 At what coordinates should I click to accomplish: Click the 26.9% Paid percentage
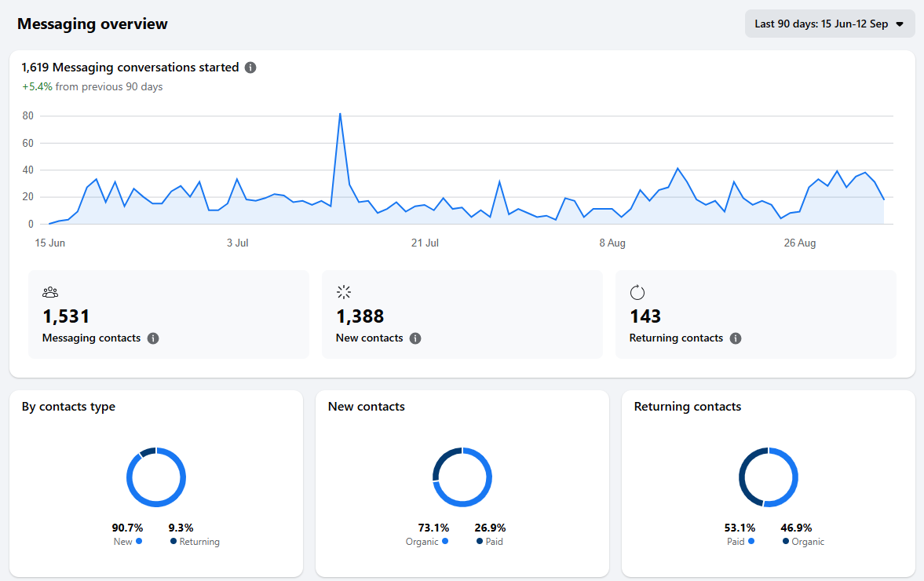coord(491,528)
